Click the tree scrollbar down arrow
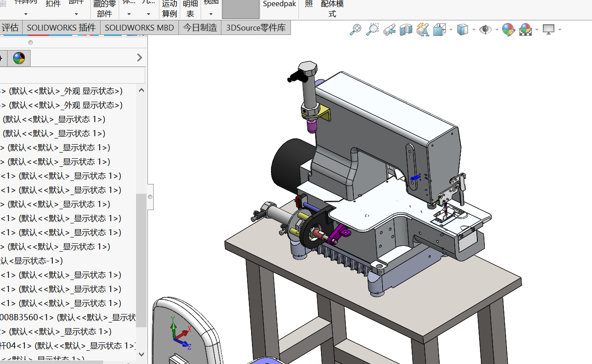 [141, 354]
